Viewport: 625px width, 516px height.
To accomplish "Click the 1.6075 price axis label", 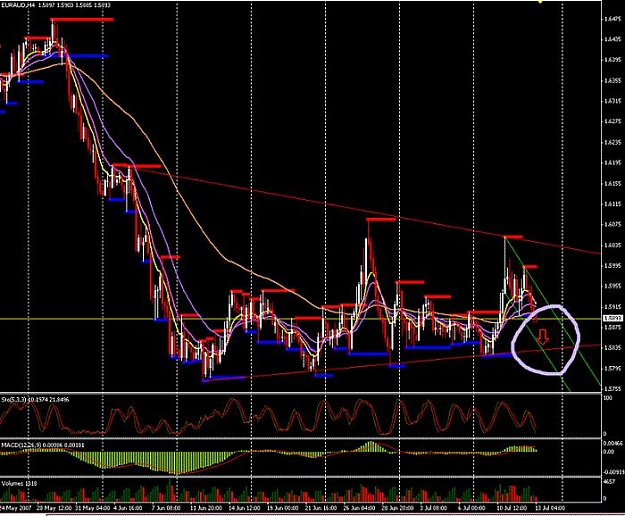I will point(613,224).
